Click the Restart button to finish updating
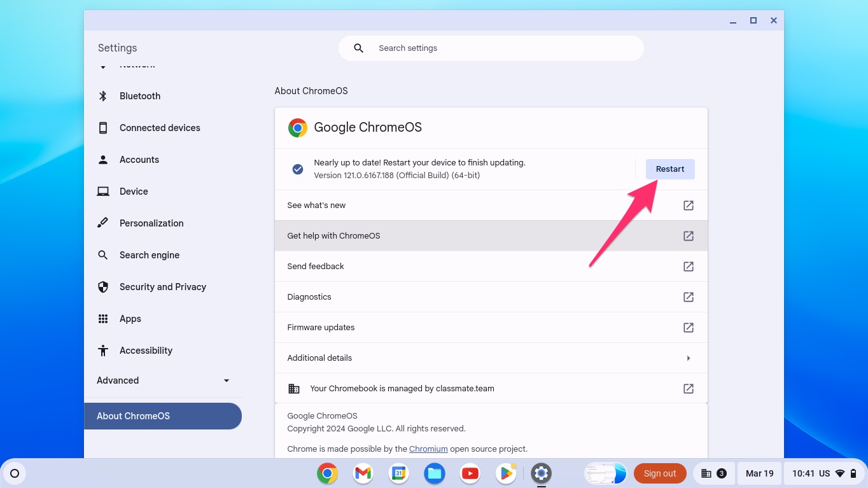 (670, 169)
